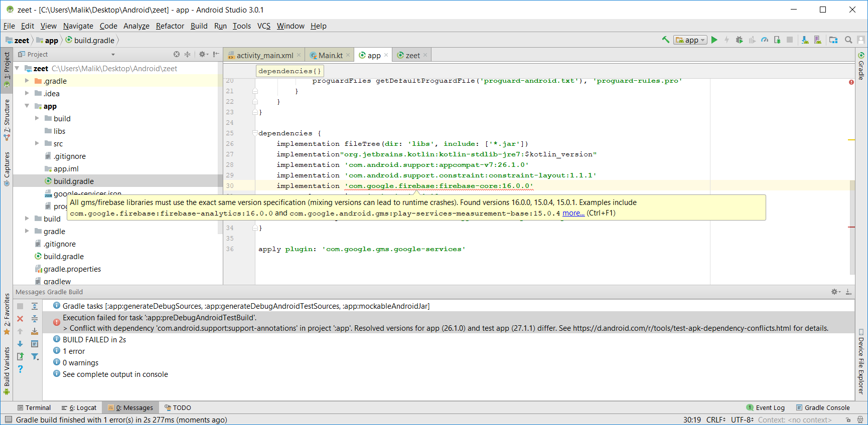The height and width of the screenshot is (425, 868).
Task: Open Messages panel settings gear dropdown
Action: point(835,292)
